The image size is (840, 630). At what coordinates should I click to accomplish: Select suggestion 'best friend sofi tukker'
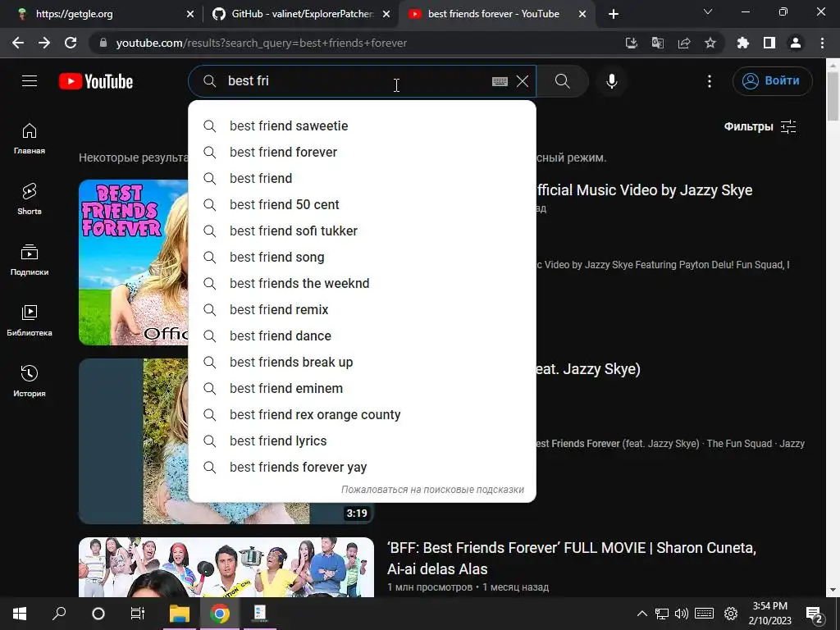[x=362, y=231]
